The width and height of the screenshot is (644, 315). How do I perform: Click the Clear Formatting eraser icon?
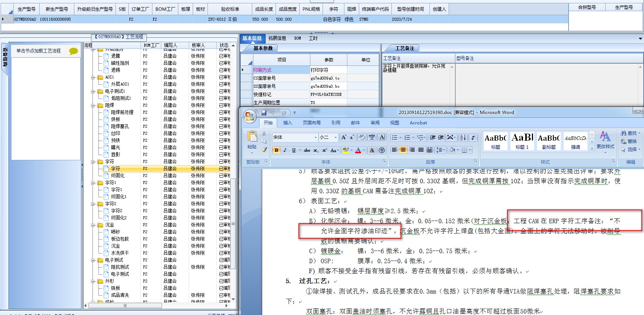(x=361, y=137)
